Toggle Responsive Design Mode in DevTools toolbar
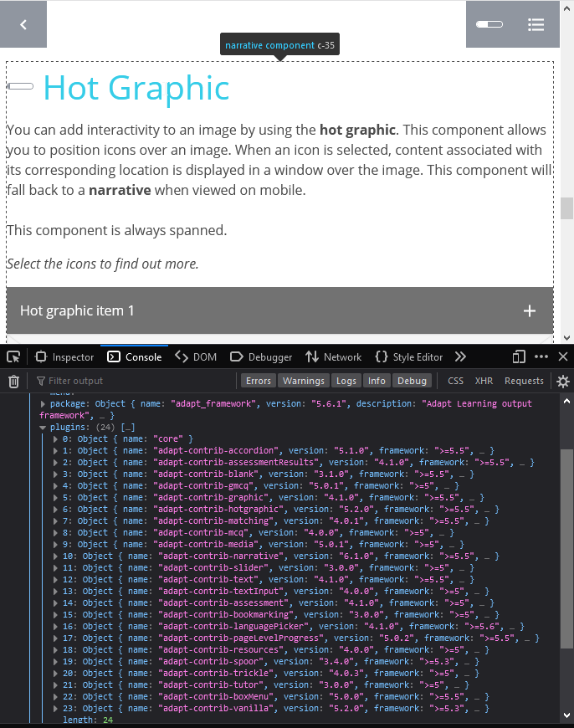Screen dimensions: 574x728 click(x=518, y=356)
